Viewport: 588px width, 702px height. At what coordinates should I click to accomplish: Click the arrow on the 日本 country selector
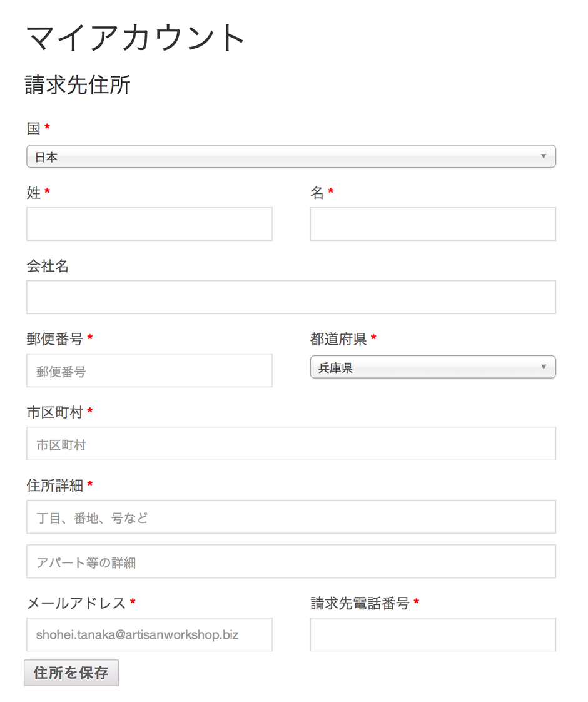pos(543,156)
